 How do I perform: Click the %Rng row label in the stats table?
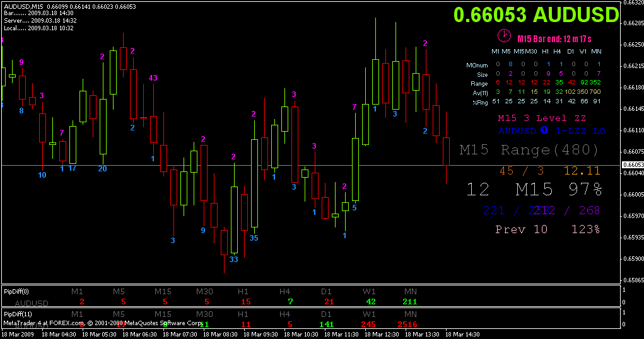click(x=480, y=103)
